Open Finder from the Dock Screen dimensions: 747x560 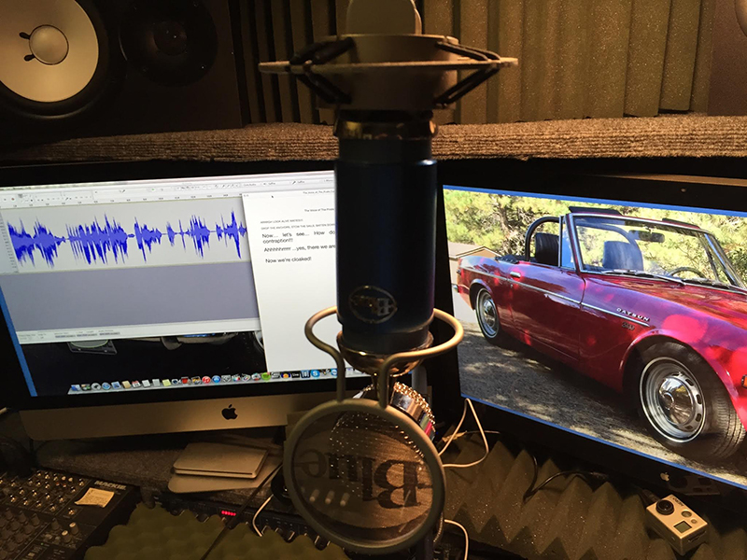point(76,388)
